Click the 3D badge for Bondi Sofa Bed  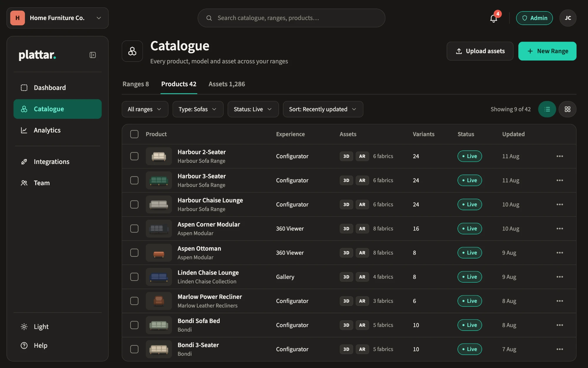(x=346, y=325)
